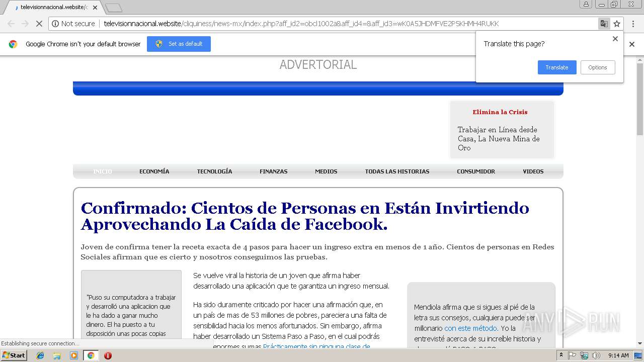Click the 'Joven de confirma tener la receta' subheading
This screenshot has height=362, width=644.
pyautogui.click(x=317, y=252)
